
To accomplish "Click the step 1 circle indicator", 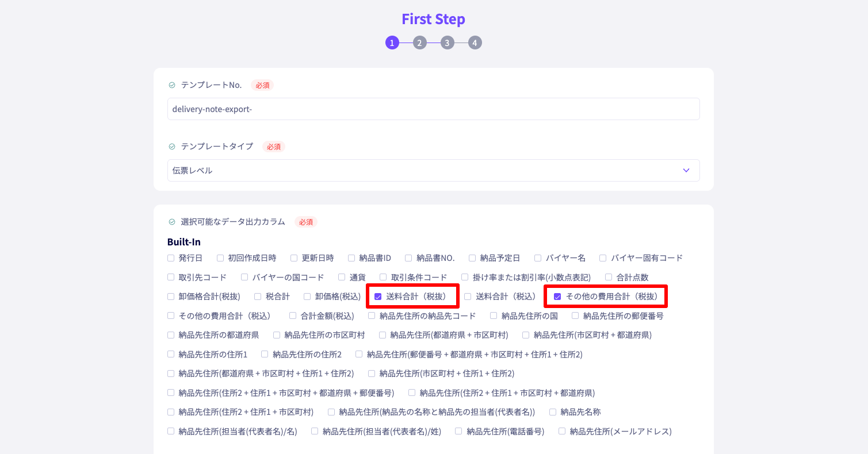I will pos(392,43).
